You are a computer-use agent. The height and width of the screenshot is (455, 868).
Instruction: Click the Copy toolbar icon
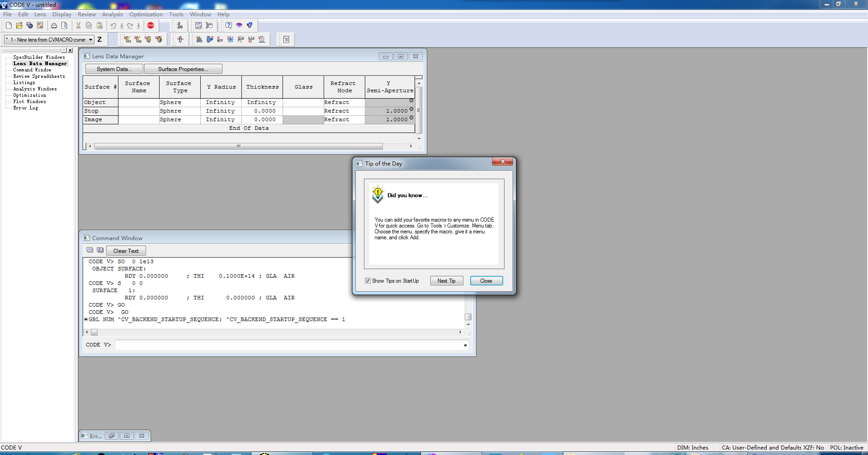click(x=89, y=25)
